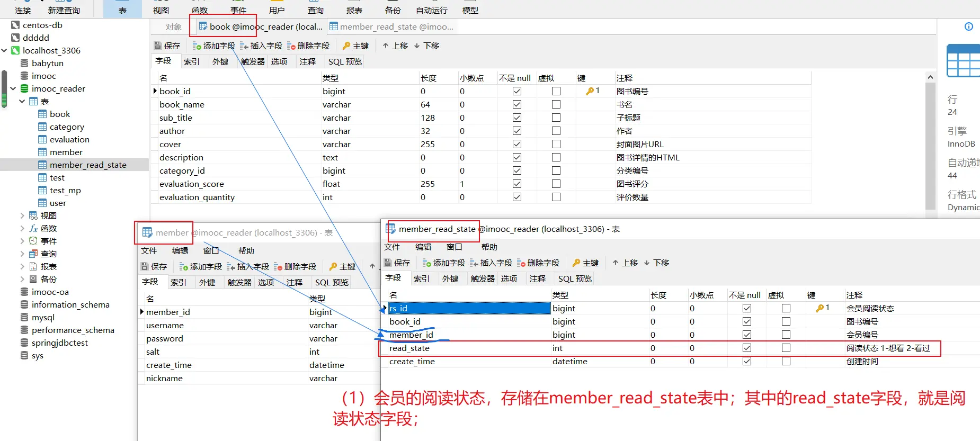Click the imooc-oa database icon
Viewport: 980px width, 441px height.
coord(24,292)
